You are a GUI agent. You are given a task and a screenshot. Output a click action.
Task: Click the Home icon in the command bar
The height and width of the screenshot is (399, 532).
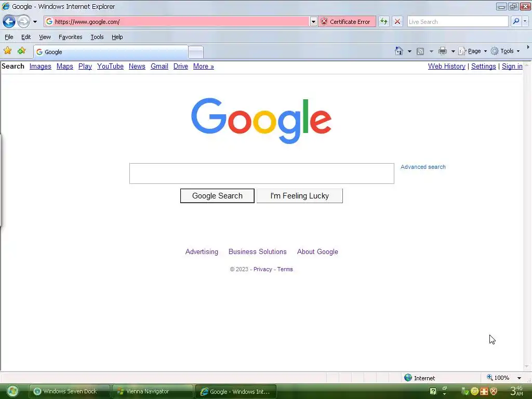coord(399,51)
